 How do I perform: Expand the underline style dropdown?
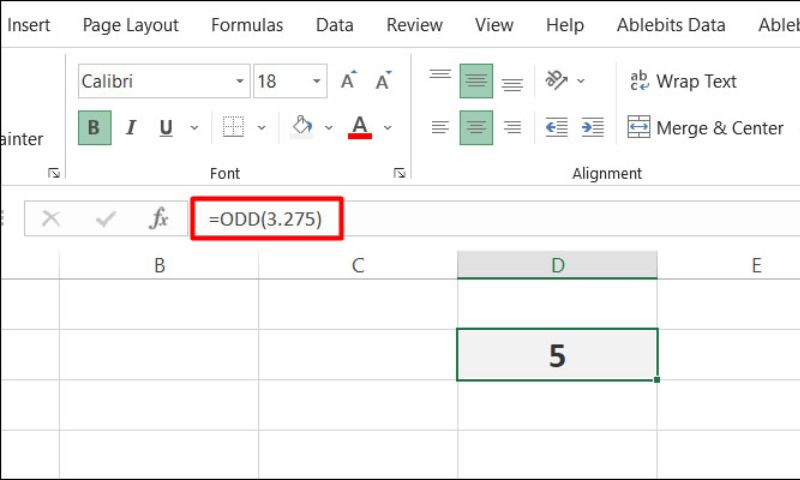click(x=194, y=128)
